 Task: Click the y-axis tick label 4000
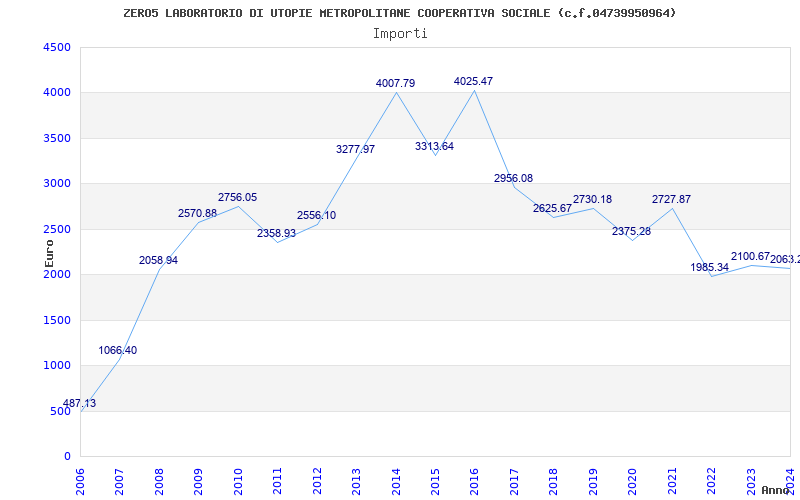coord(57,93)
